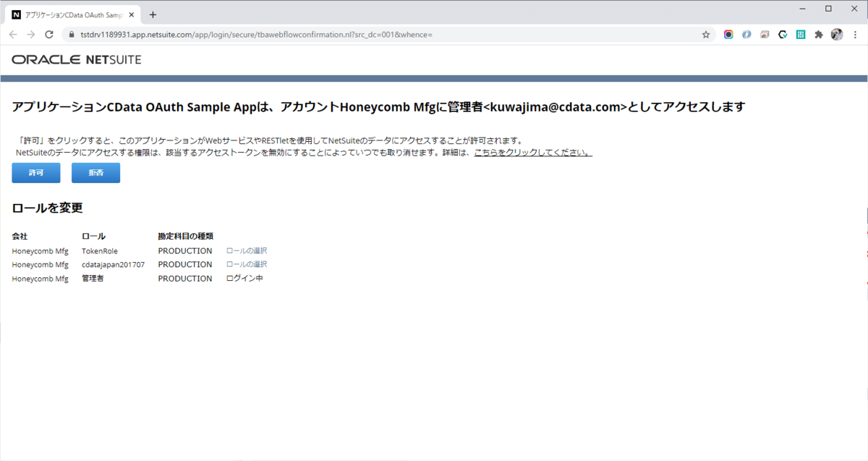Screen dimensions: 868x461
Task: Click ログイン中 status text
Action: coord(244,278)
